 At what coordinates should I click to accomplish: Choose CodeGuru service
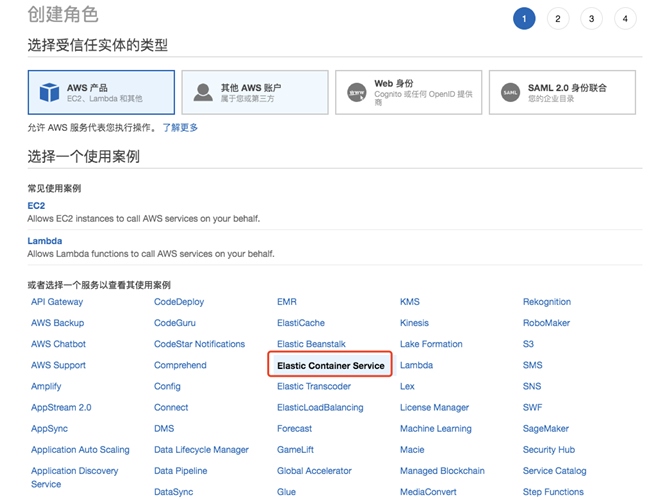[x=175, y=323]
